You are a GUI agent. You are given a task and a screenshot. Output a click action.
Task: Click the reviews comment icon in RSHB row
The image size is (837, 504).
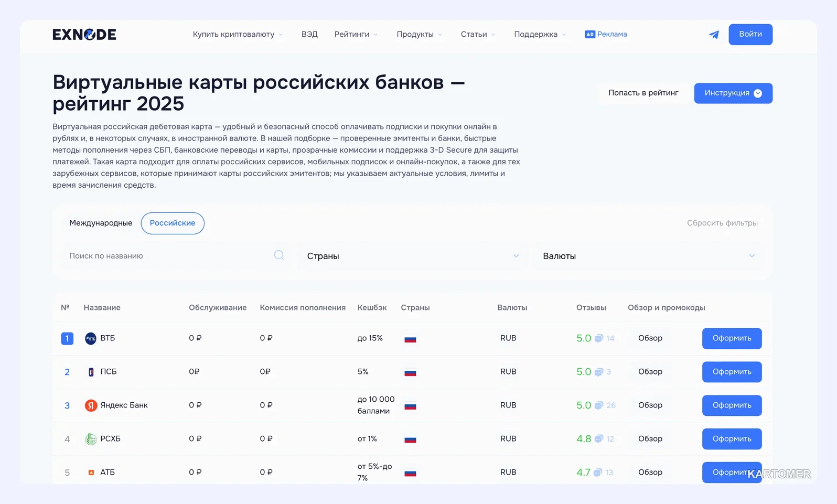tap(598, 439)
